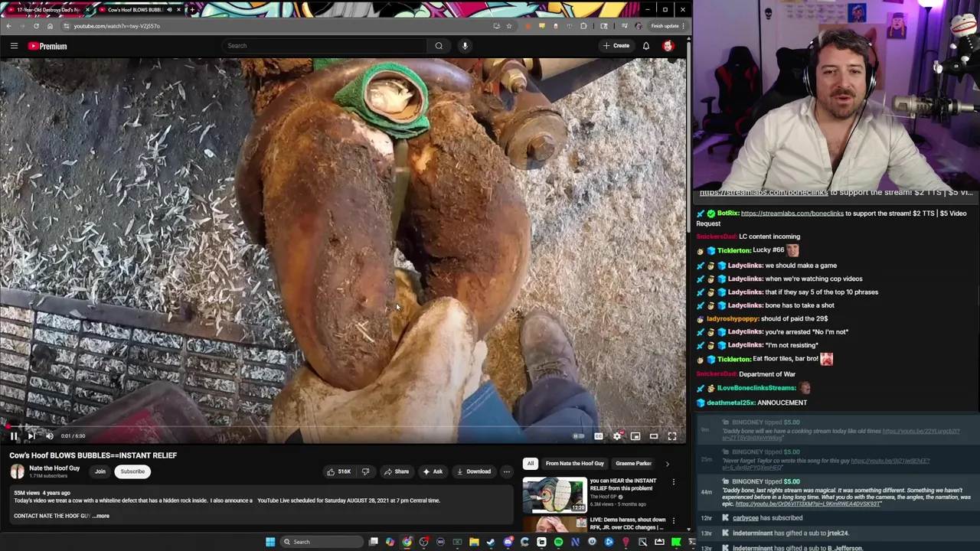Viewport: 980px width, 551px height.
Task: Pause the YouTube video
Action: coord(14,436)
